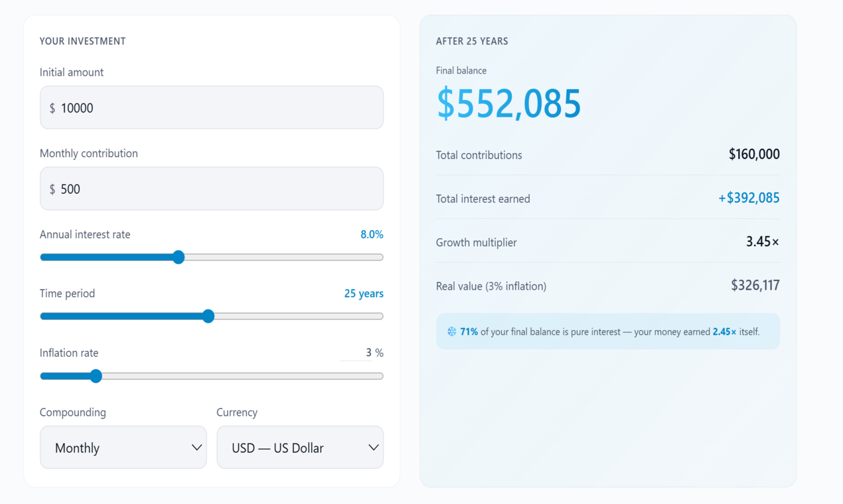Click the 2.45× highlighted text in banner

[x=725, y=332]
